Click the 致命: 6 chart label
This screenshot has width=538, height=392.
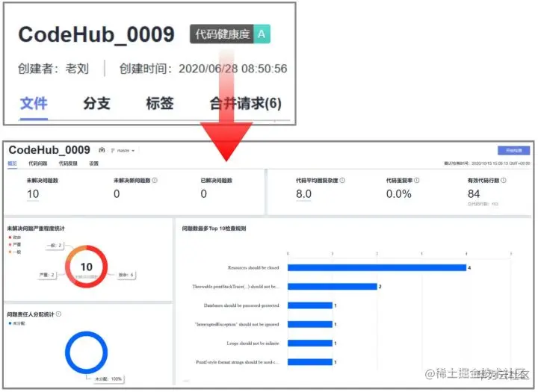point(126,275)
